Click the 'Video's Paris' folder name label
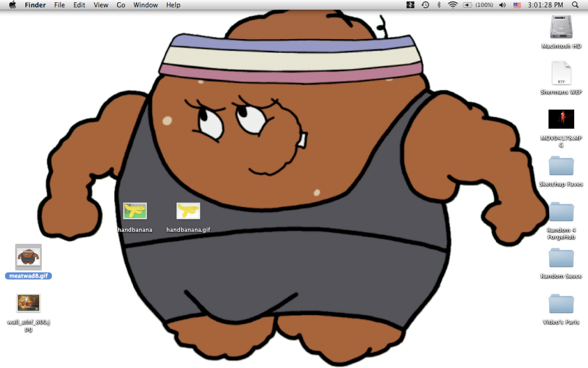Viewport: 588px width, 368px height. 561,322
